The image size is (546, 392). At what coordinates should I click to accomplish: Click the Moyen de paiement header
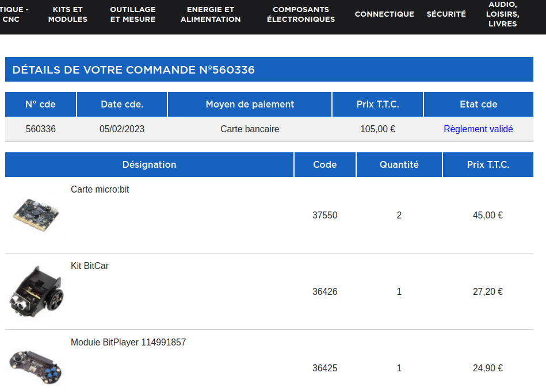coord(250,104)
